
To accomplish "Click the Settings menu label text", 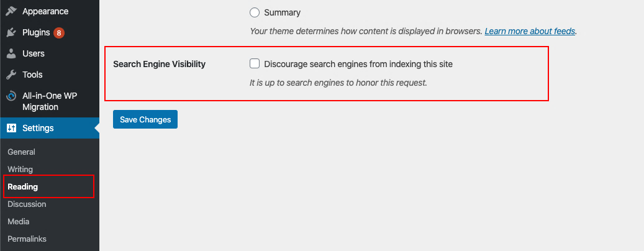I will pyautogui.click(x=39, y=128).
